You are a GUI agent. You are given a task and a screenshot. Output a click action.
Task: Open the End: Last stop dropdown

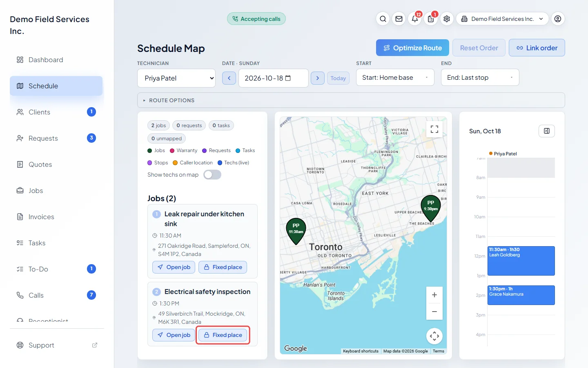pyautogui.click(x=480, y=77)
